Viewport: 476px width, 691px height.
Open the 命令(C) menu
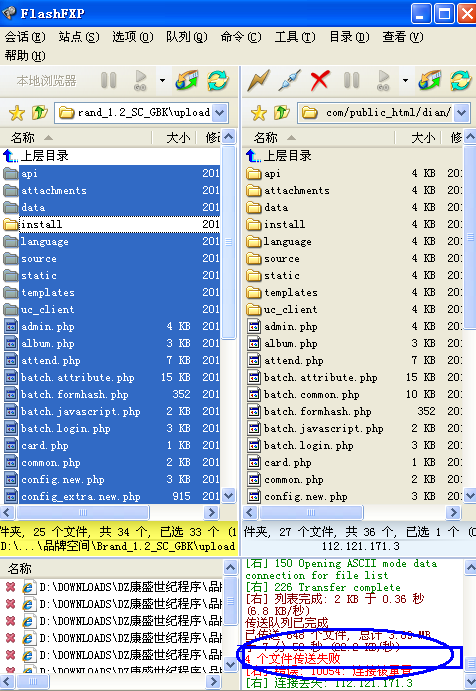point(241,37)
